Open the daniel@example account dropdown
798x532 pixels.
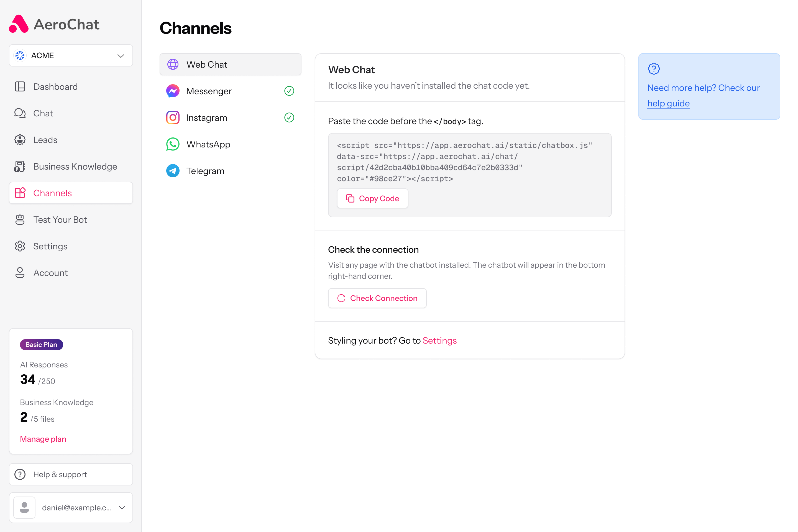point(71,507)
